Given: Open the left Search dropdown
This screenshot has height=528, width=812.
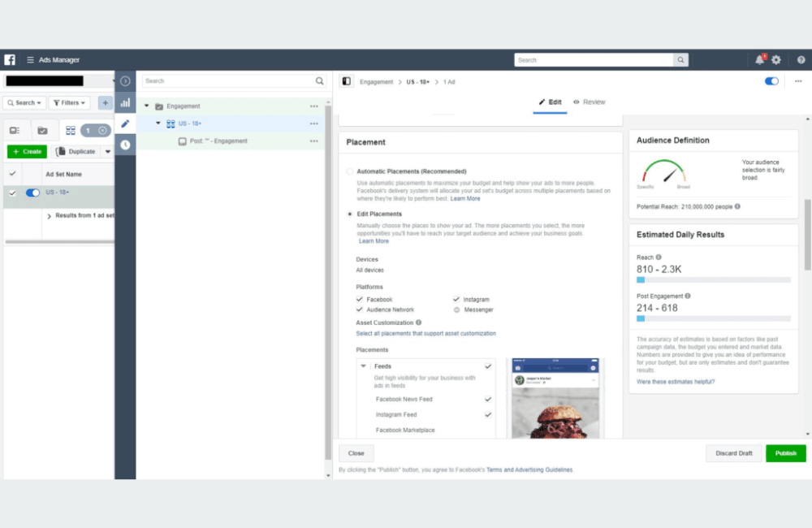Looking at the screenshot, I should [24, 102].
